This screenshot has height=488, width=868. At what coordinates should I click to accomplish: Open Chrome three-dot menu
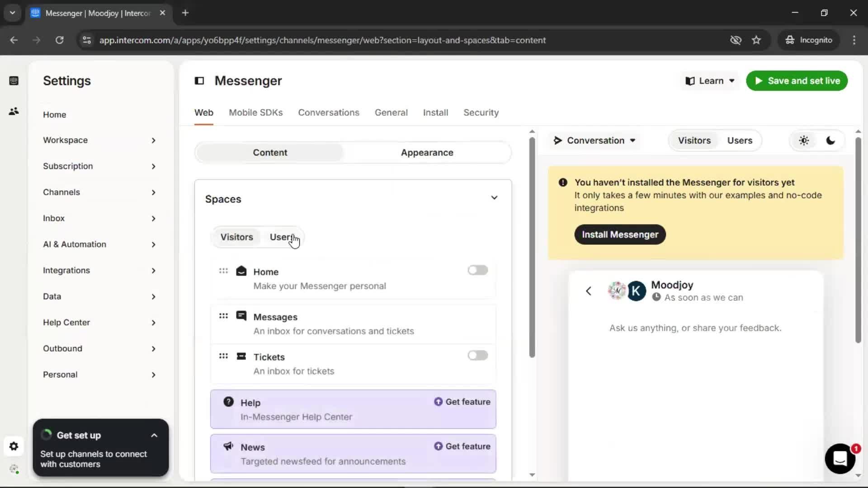[854, 40]
